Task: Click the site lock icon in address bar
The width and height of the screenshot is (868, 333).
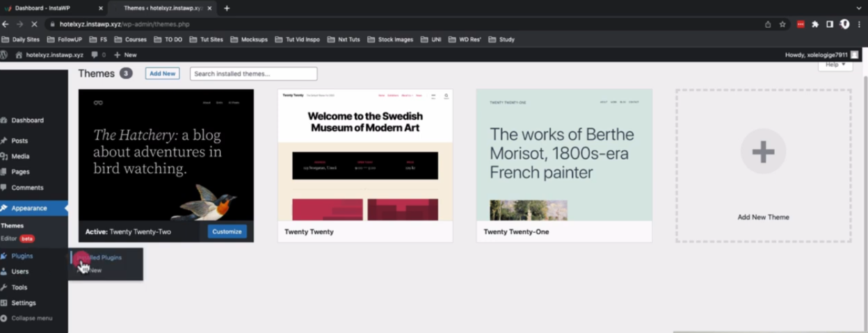Action: (x=52, y=24)
